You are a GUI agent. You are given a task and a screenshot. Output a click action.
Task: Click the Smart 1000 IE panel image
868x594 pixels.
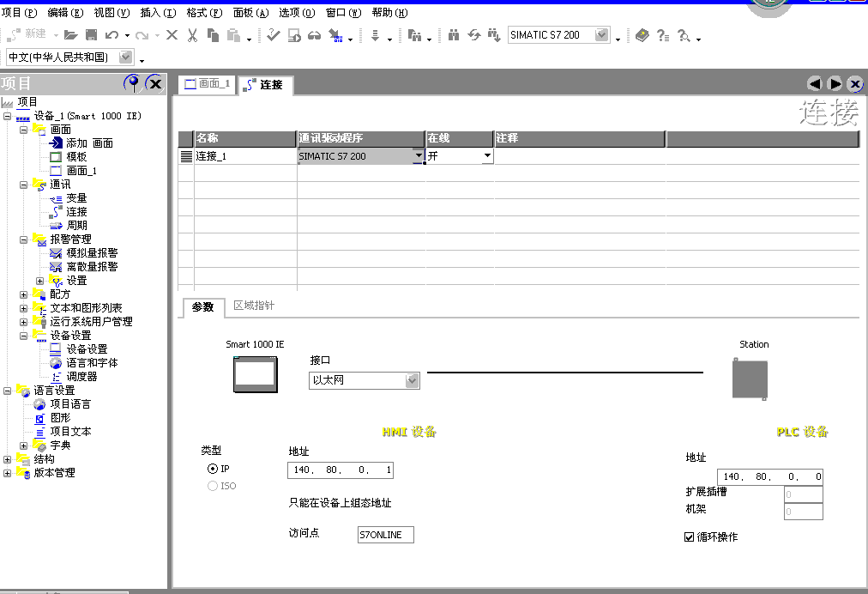(256, 374)
